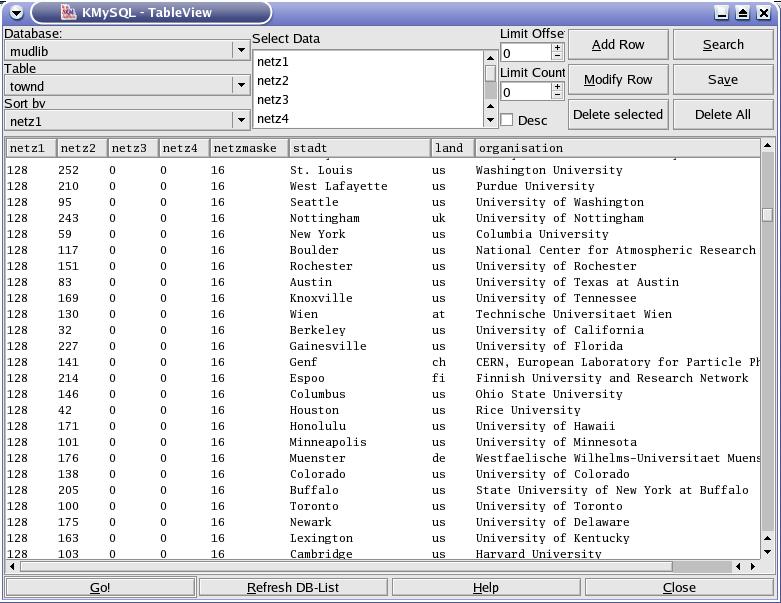Select the St. Louis row

(x=383, y=170)
